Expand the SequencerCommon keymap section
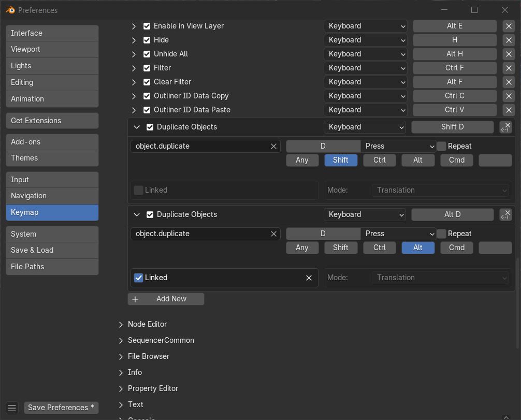This screenshot has height=420, width=521. [x=121, y=341]
